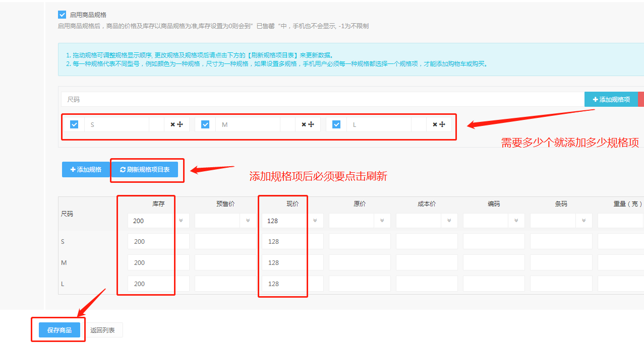The height and width of the screenshot is (343, 644).
Task: Toggle the checkbox for spec item L
Action: coord(336,124)
